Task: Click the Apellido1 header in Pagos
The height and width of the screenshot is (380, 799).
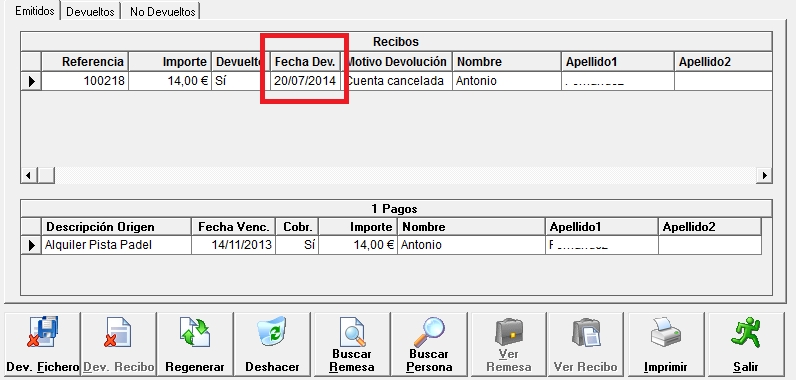Action: point(602,227)
